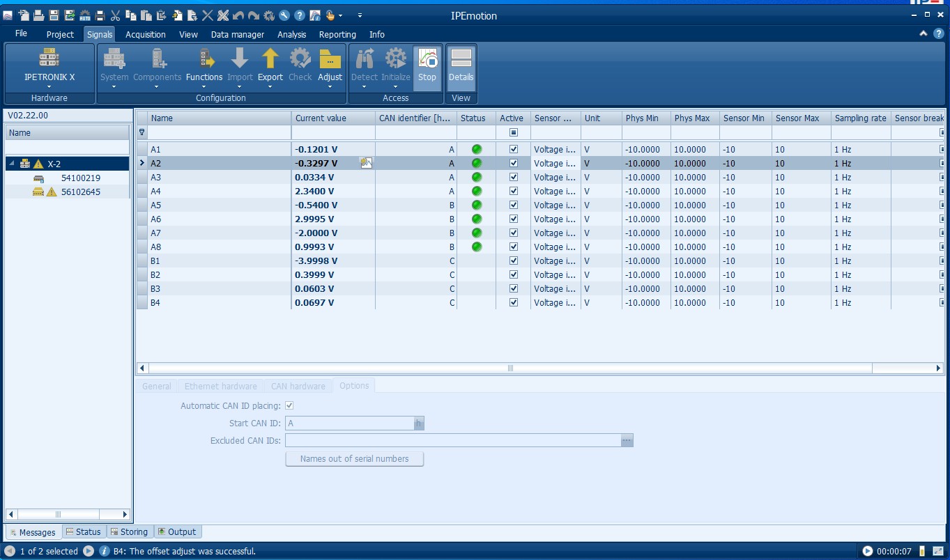Image resolution: width=950 pixels, height=560 pixels.
Task: Click Names out of serial numbers button
Action: pos(354,459)
